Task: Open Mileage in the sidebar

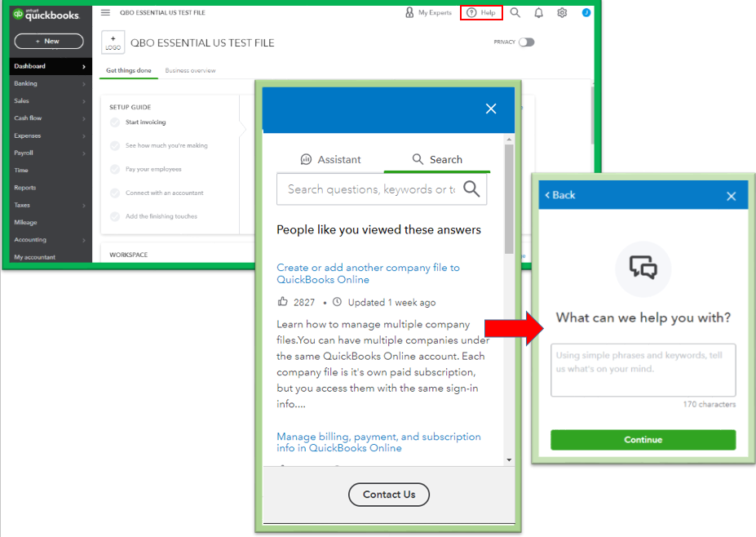Action: tap(25, 223)
